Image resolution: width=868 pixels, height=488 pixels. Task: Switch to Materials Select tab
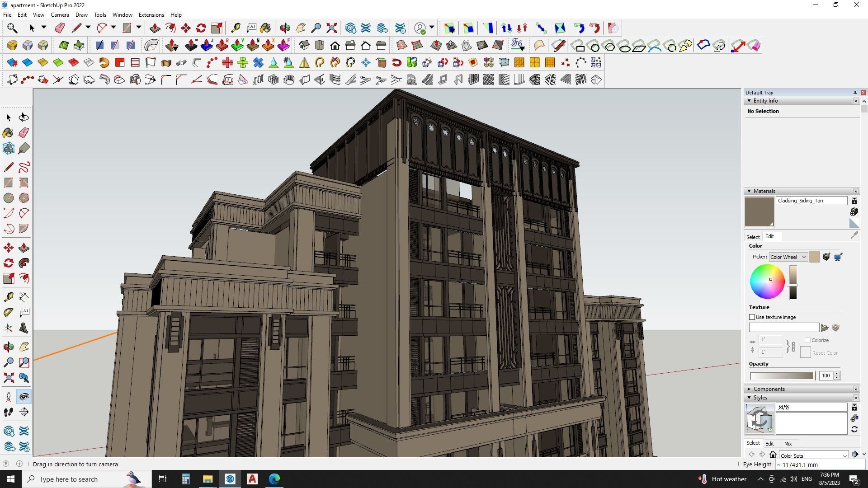pos(753,237)
